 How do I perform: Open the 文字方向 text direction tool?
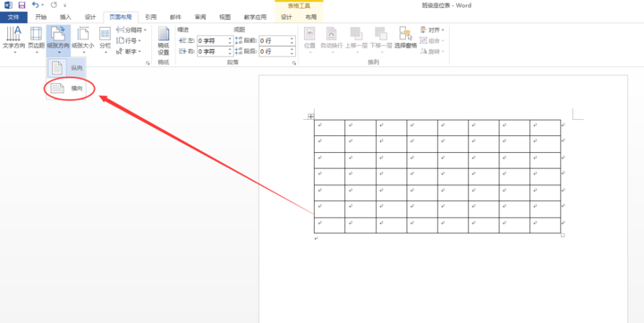tap(14, 40)
